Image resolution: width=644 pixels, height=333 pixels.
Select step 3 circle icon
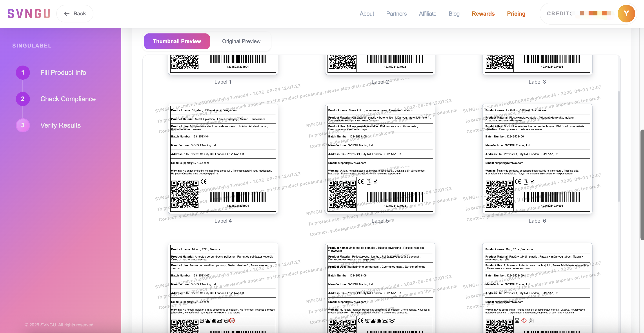point(23,125)
